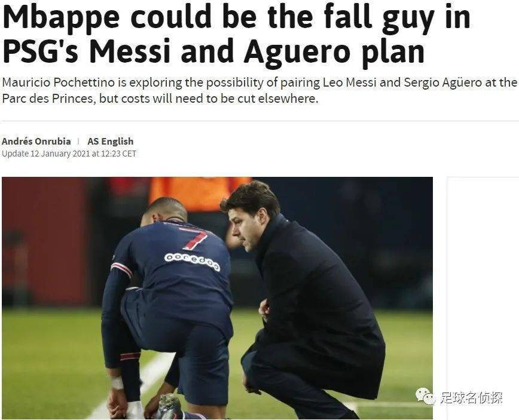Click the 足球名侦探 watermark text

(x=471, y=398)
